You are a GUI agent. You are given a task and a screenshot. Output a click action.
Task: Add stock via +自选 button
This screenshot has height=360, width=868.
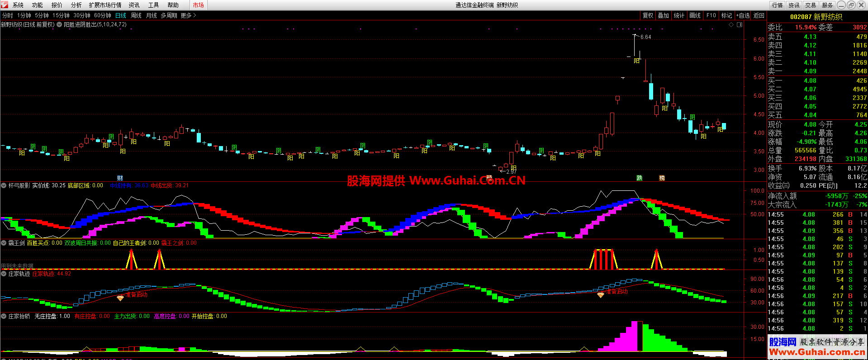(743, 15)
